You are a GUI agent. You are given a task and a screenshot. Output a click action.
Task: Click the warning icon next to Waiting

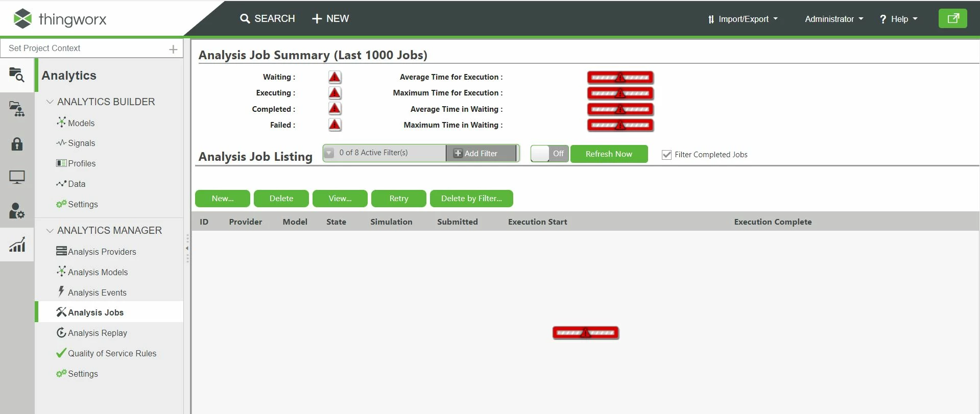click(x=334, y=77)
